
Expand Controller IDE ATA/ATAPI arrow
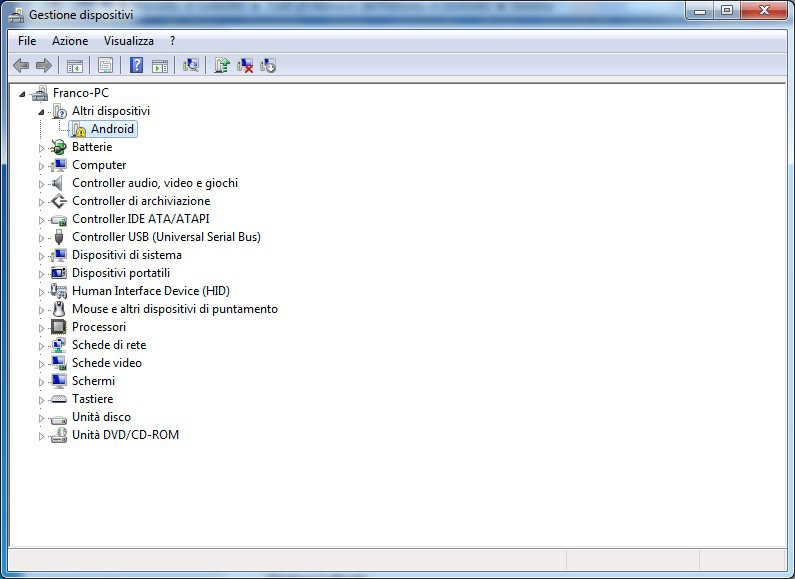pos(41,220)
